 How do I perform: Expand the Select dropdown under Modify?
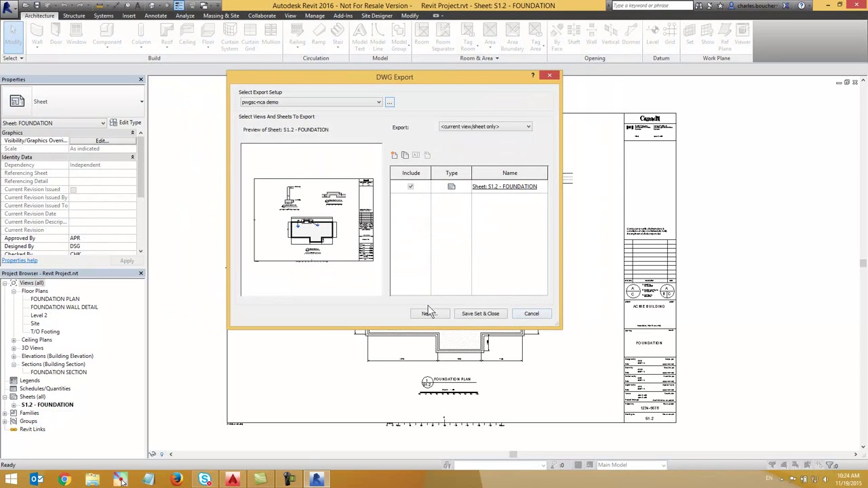coord(13,58)
